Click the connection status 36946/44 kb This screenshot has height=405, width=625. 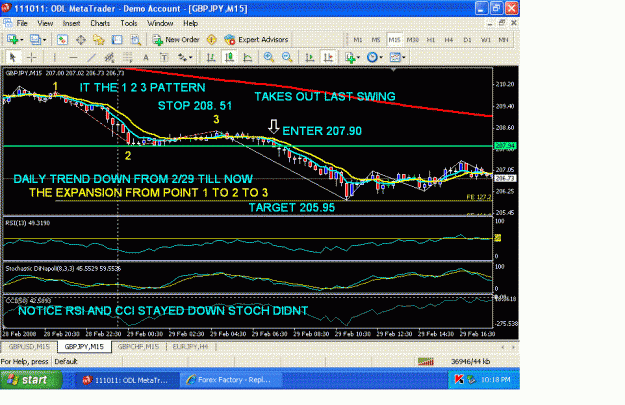(470, 362)
